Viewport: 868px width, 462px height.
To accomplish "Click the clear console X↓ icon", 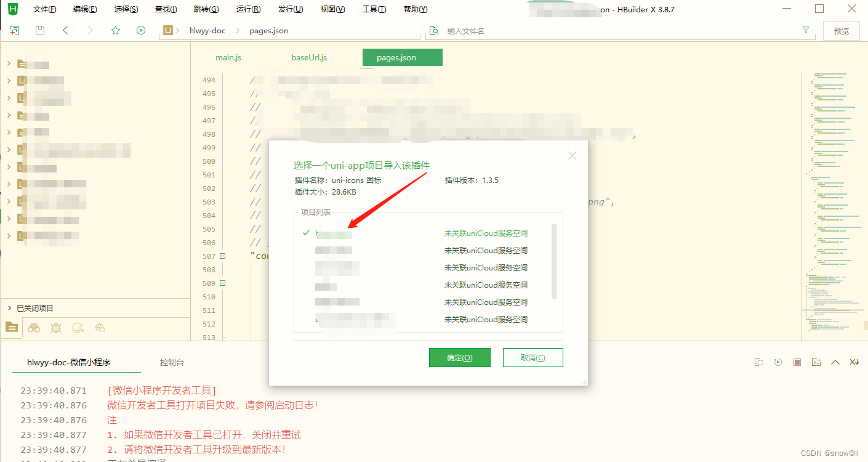I will tap(853, 362).
